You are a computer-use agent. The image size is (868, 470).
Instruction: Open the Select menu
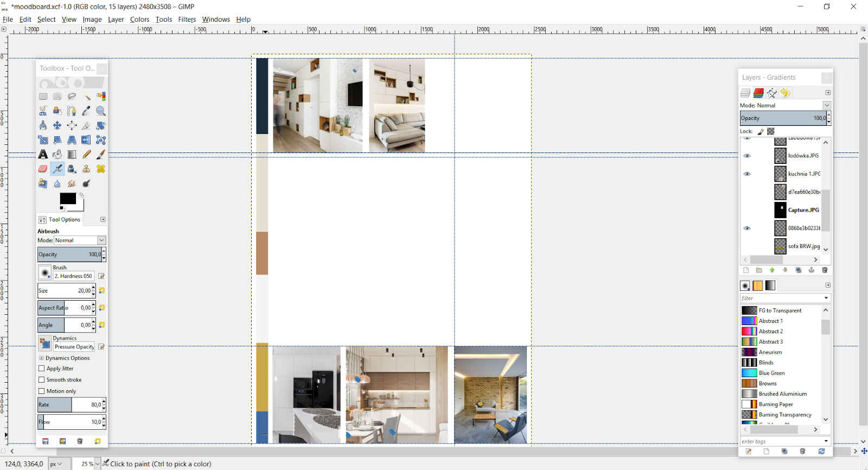point(47,20)
